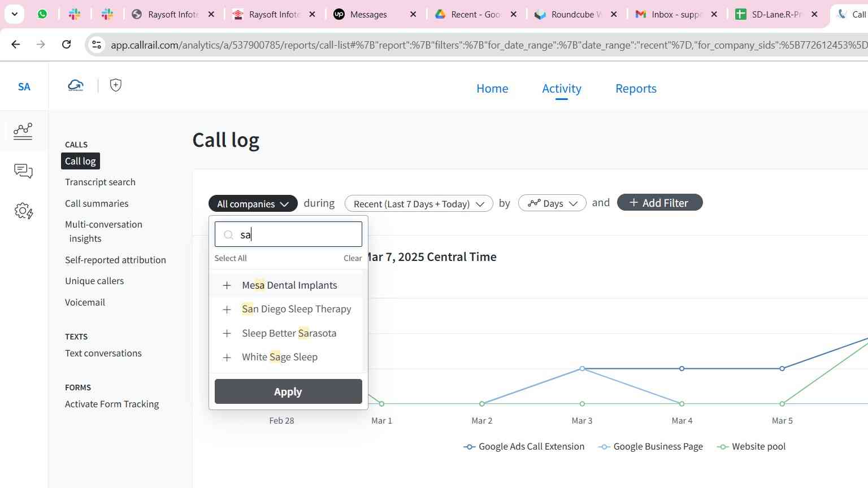This screenshot has height=488, width=868.
Task: Open the site information icon in the address bar
Action: (97, 45)
